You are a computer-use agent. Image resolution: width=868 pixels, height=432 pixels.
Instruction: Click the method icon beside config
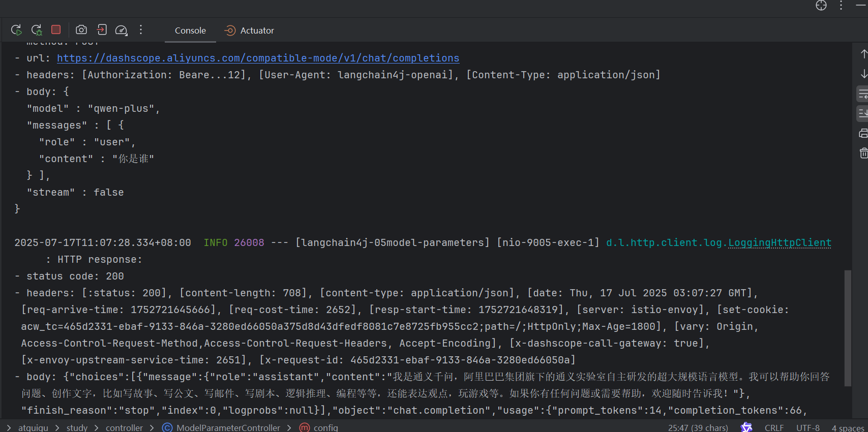(305, 427)
